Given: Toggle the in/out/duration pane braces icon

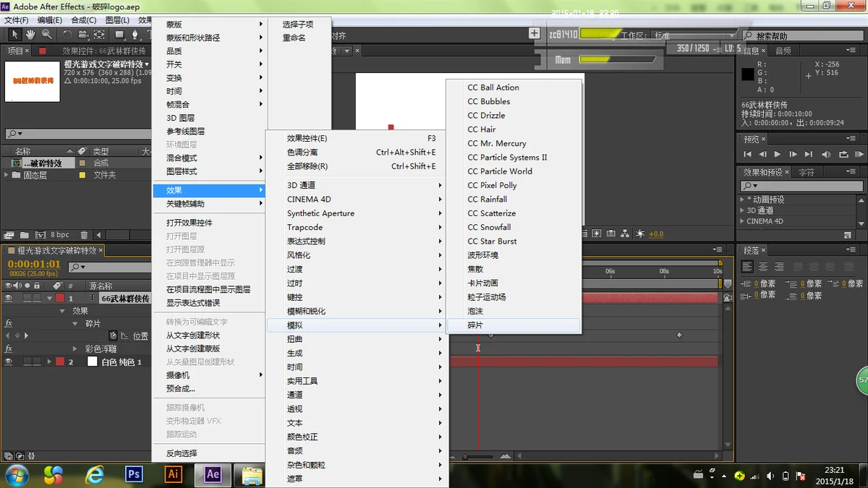Looking at the screenshot, I should tap(31, 456).
